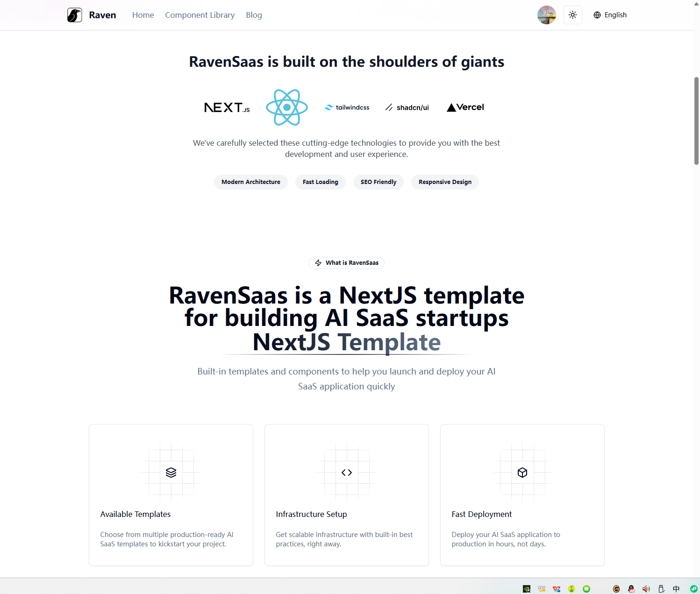Screen dimensions: 700x594
Task: Click the 'Get scalable infrastructure' description
Action: [x=344, y=539]
